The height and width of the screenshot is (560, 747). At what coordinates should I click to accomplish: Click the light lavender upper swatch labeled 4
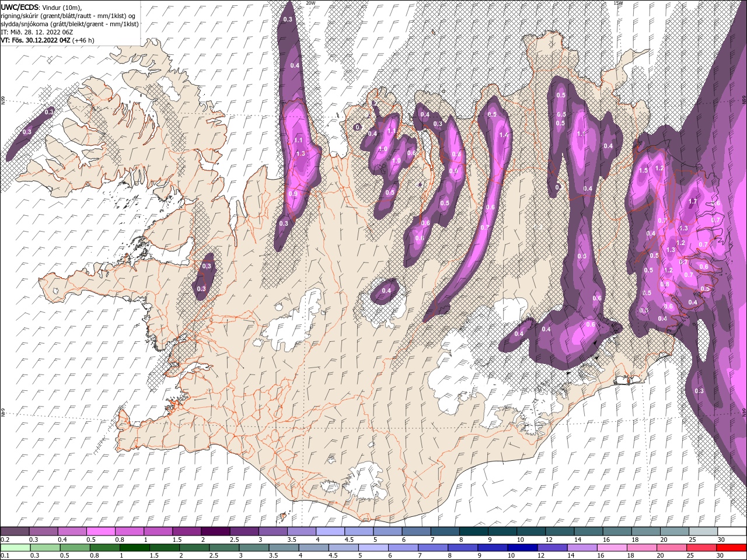coord(330,531)
